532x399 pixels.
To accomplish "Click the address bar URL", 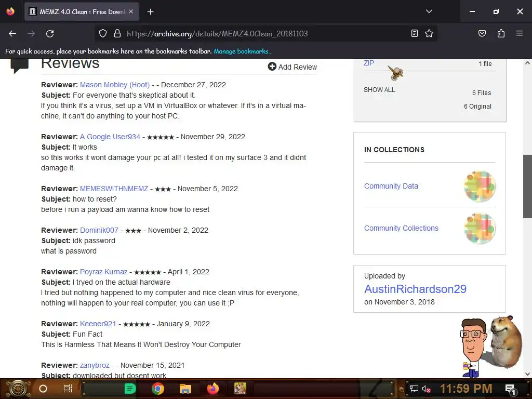I will (217, 34).
